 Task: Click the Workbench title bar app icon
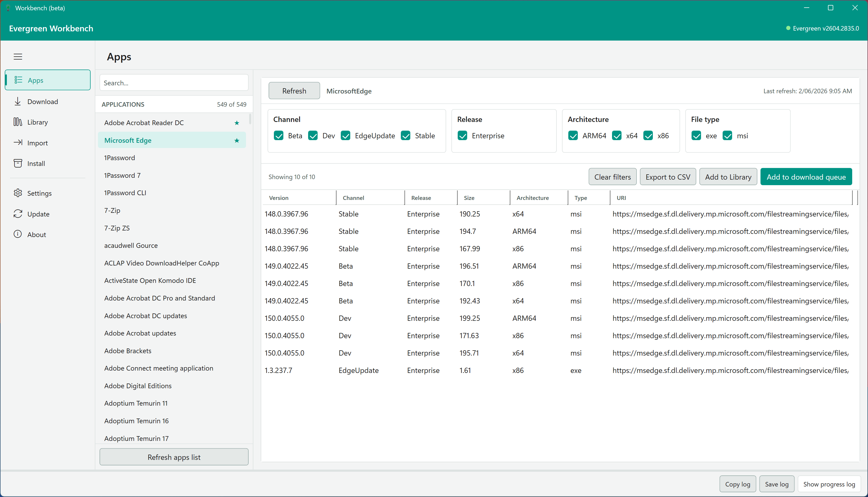tap(8, 8)
